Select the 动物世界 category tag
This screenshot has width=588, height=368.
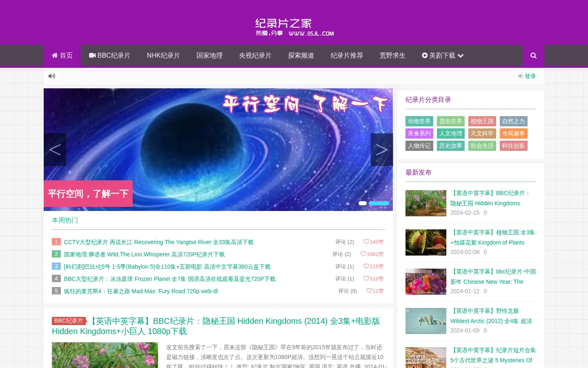point(419,121)
